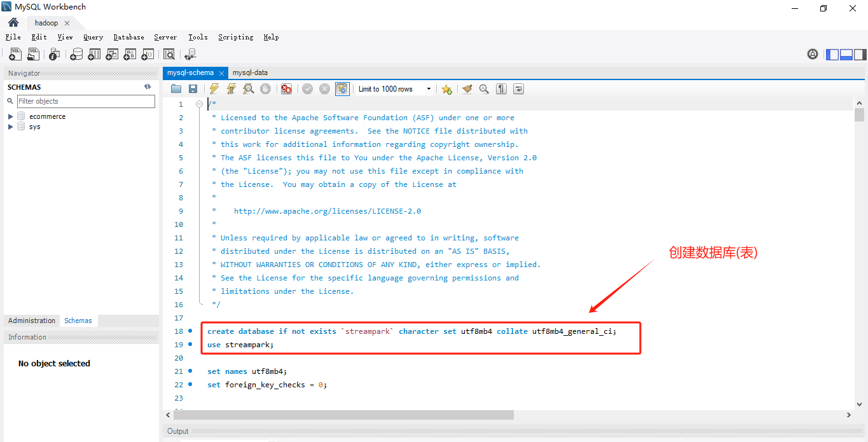The image size is (868, 442).
Task: Stop the running query hand icon
Action: click(266, 89)
